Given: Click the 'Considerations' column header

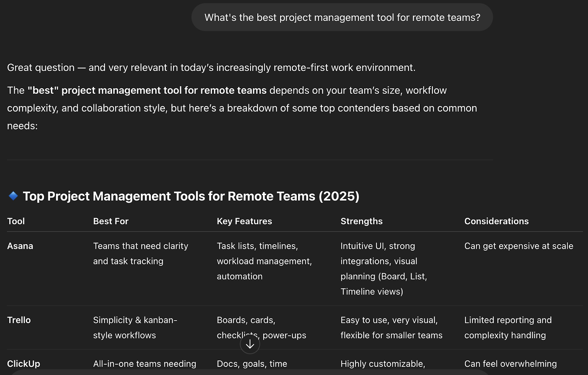Looking at the screenshot, I should click(x=496, y=221).
